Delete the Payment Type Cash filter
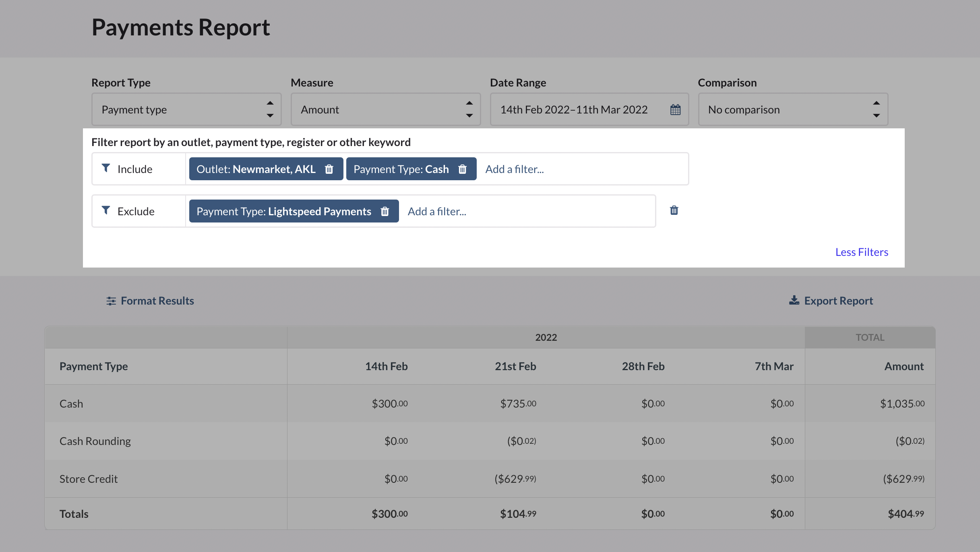 462,169
